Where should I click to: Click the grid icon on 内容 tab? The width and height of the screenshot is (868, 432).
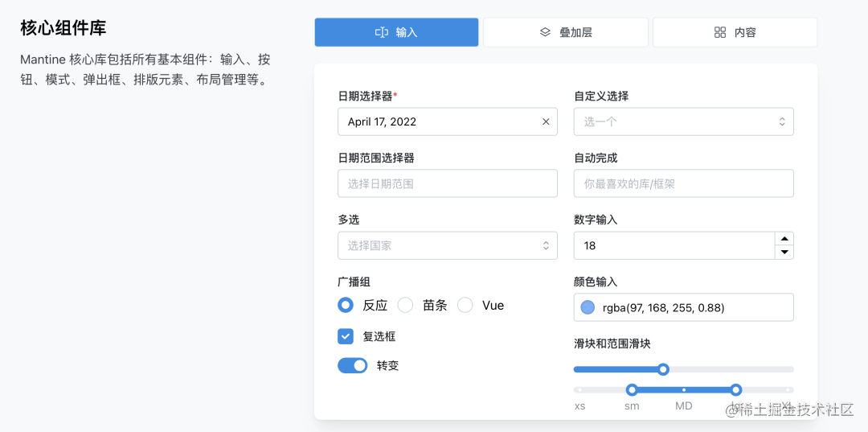(x=719, y=32)
